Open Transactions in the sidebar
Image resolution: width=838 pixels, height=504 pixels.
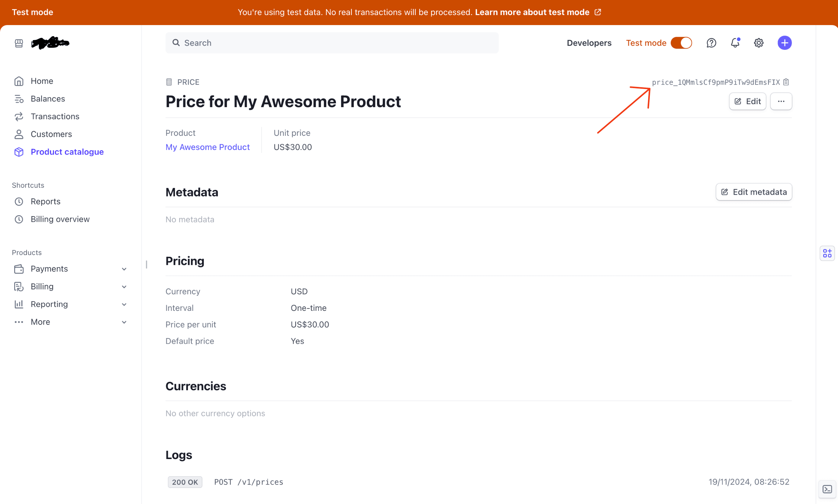55,116
